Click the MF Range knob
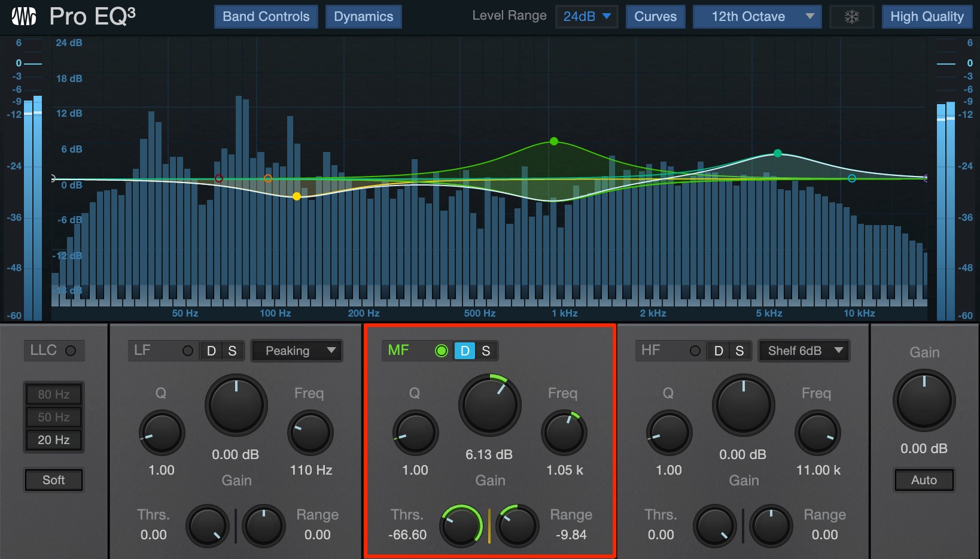This screenshot has width=980, height=559. pos(518,526)
